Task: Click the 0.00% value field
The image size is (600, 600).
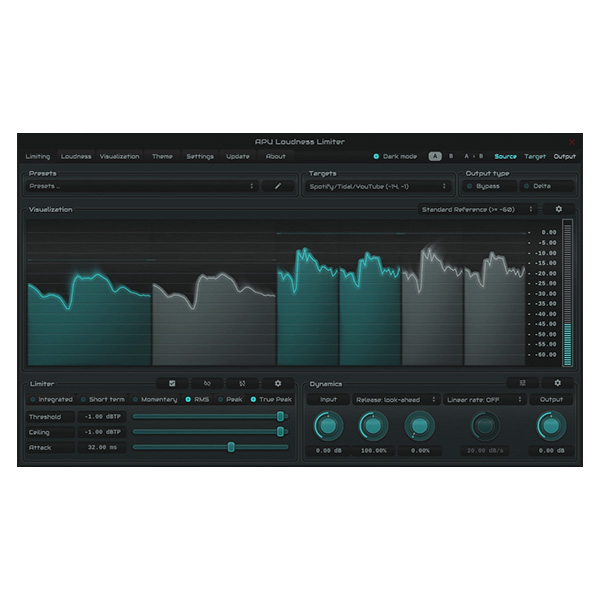Action: pos(420,451)
